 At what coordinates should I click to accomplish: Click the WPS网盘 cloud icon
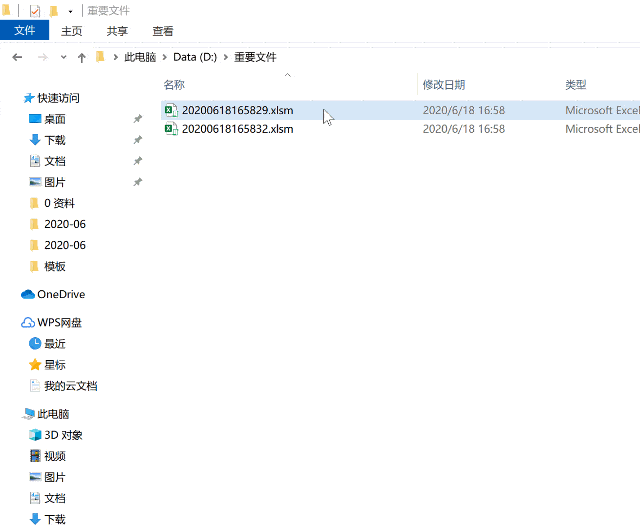tap(28, 323)
